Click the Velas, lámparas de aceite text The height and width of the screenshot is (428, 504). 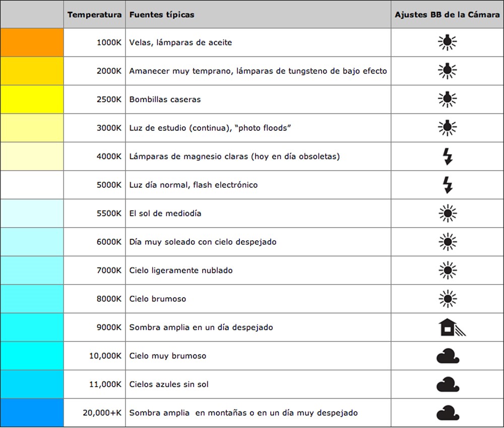click(180, 42)
